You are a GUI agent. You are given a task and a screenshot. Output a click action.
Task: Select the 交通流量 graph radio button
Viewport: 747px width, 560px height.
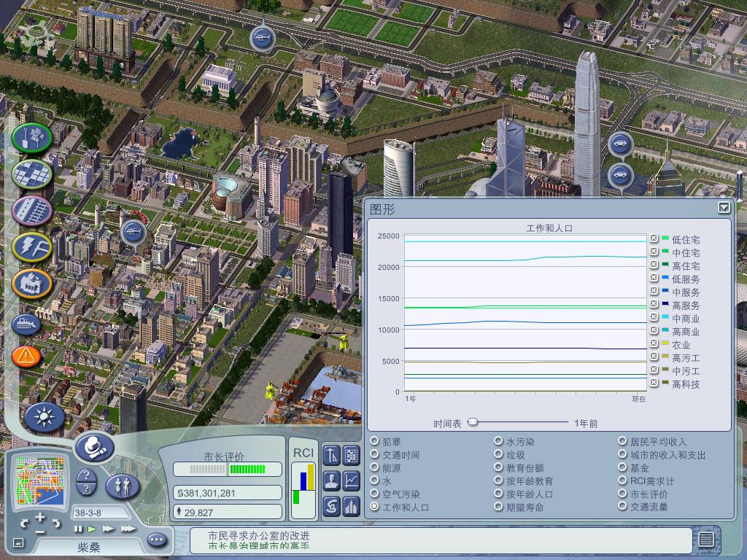[x=622, y=507]
